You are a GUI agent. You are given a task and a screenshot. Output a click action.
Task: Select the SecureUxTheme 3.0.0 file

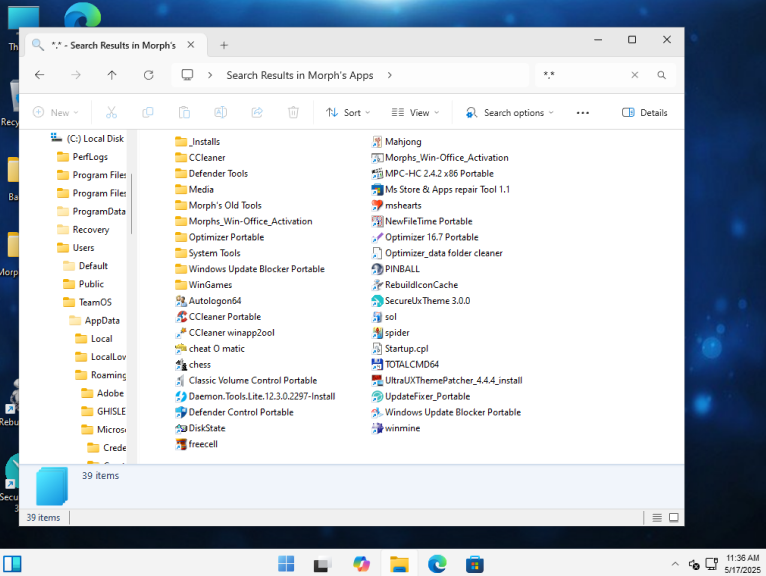click(421, 301)
